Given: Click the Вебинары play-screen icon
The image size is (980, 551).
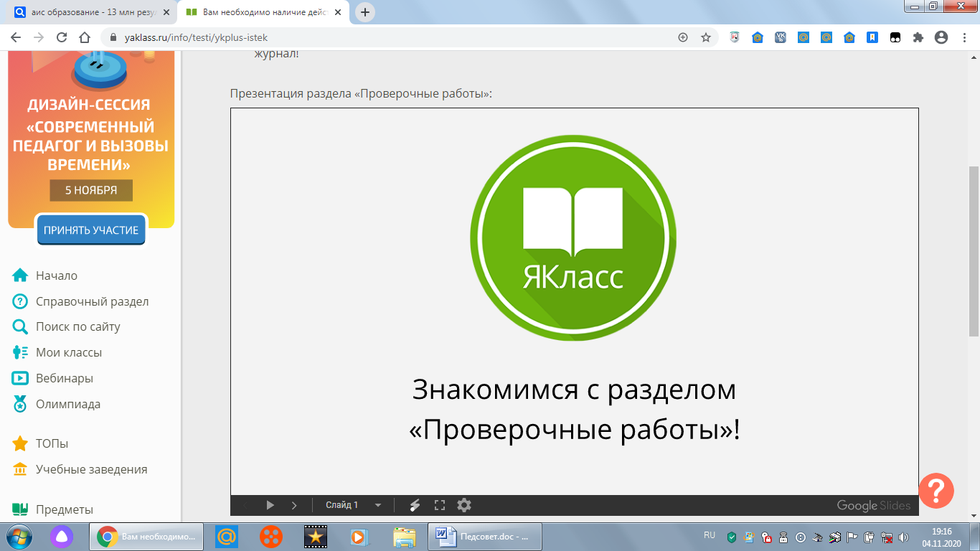Looking at the screenshot, I should tap(20, 378).
